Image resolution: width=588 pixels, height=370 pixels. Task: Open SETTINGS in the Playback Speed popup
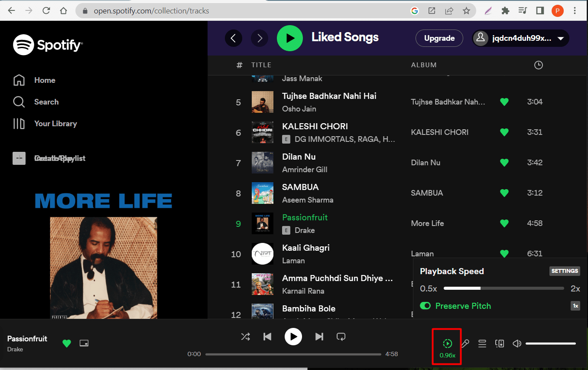tap(564, 271)
